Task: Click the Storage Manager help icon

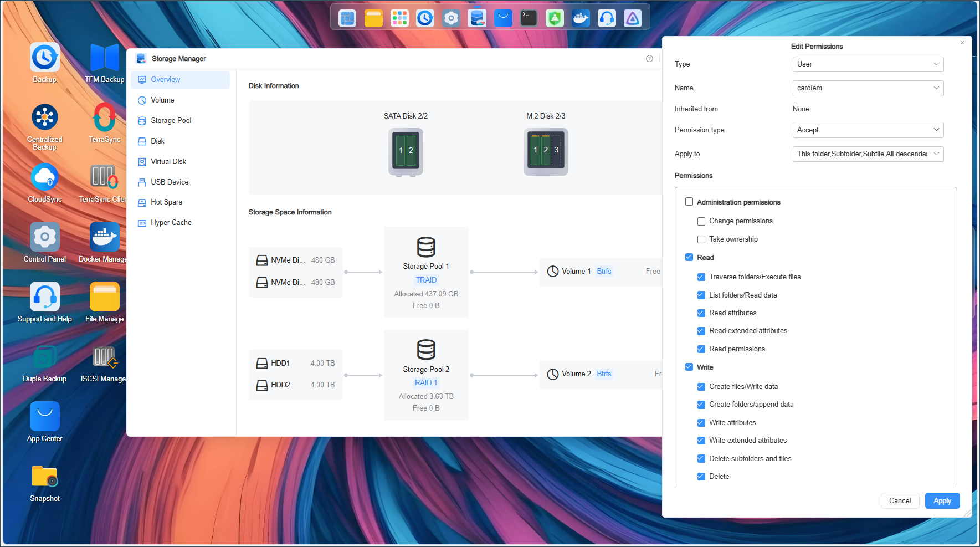Action: click(x=649, y=58)
